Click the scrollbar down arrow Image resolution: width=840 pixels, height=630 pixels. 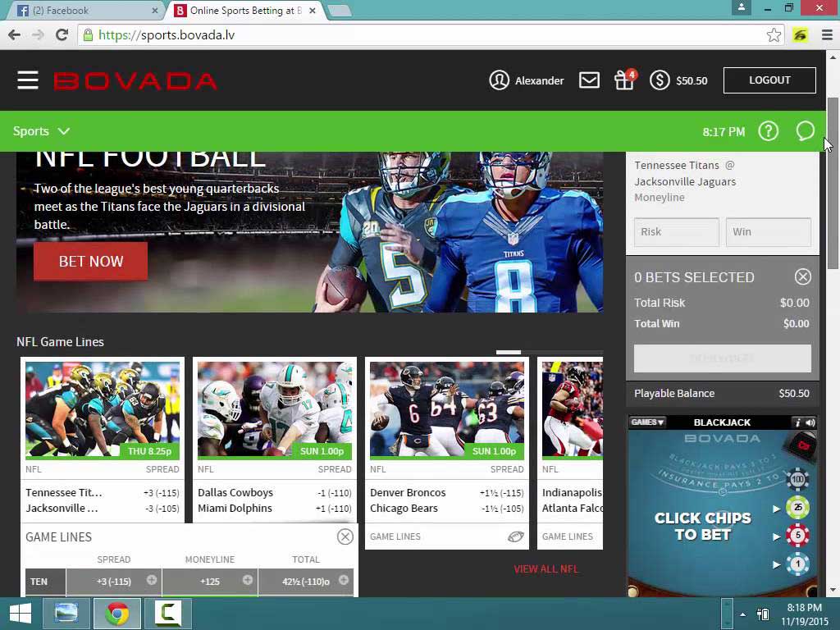pos(833,590)
